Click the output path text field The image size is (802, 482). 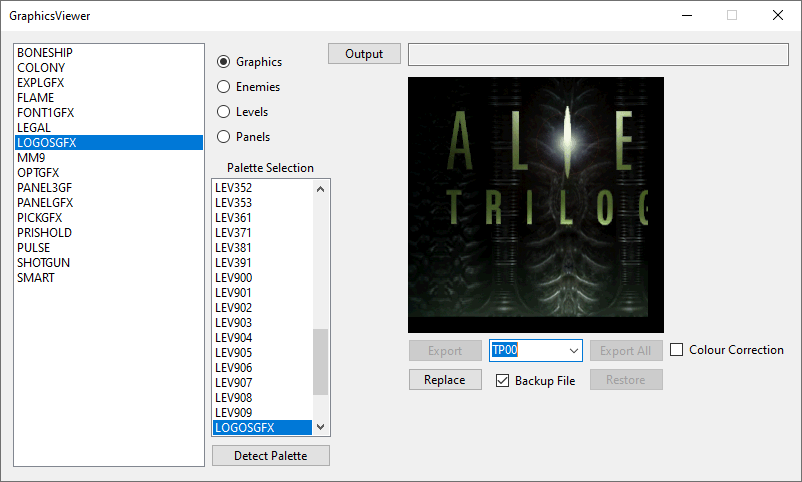[x=598, y=54]
